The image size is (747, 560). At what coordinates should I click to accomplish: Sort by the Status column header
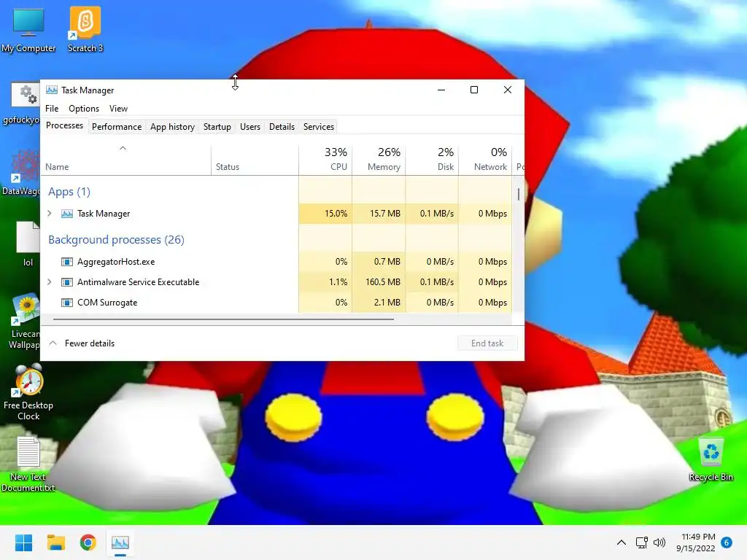point(255,160)
